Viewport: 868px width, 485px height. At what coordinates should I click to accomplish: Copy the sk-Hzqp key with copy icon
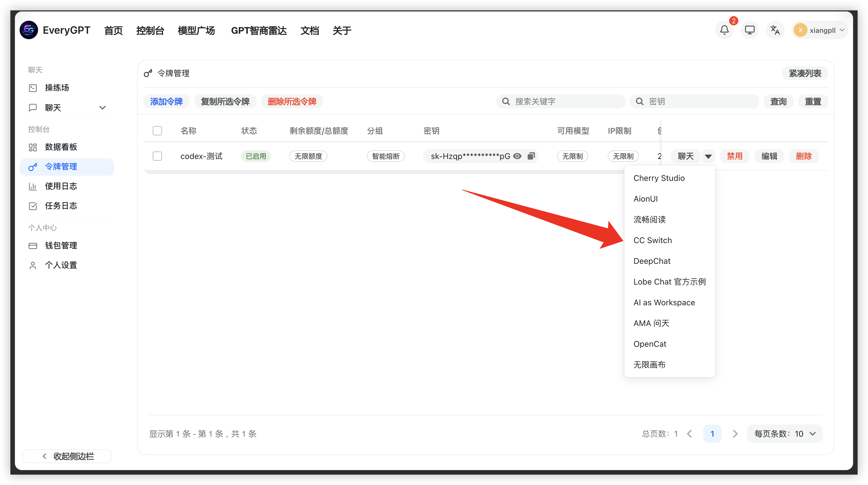click(531, 156)
